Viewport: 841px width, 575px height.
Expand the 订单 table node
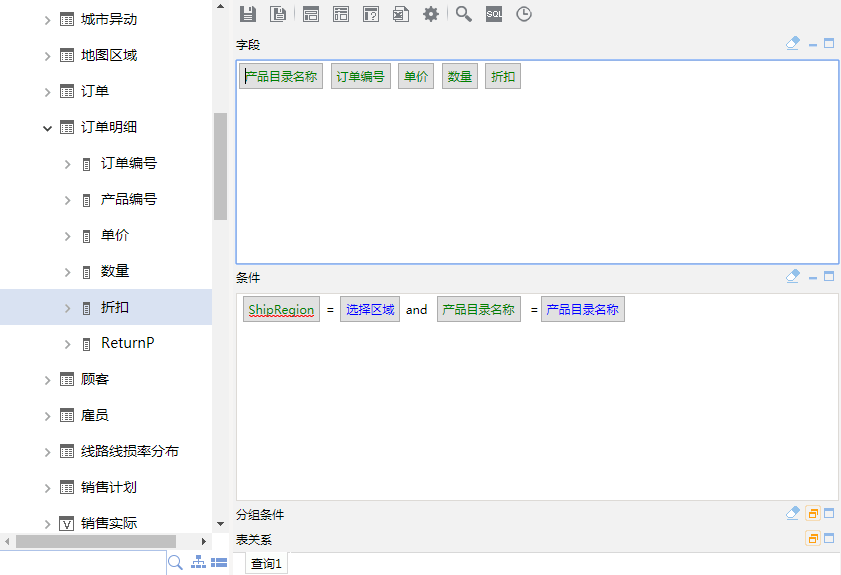point(47,92)
